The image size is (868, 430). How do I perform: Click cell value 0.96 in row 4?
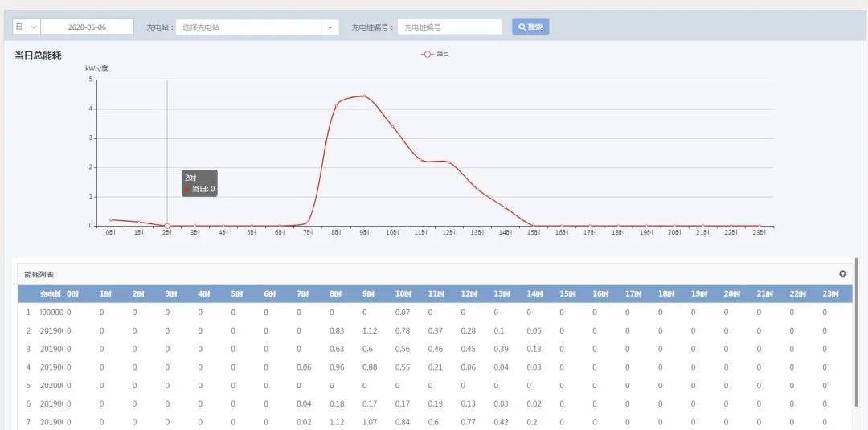337,367
